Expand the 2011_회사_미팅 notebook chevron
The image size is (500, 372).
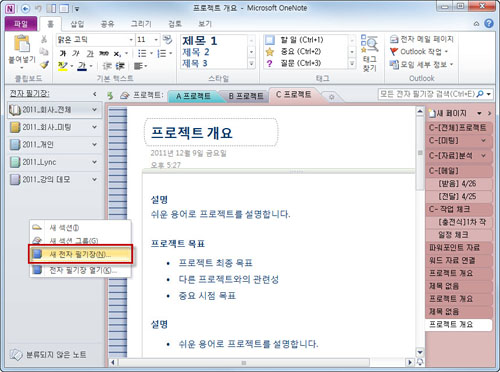[94, 127]
